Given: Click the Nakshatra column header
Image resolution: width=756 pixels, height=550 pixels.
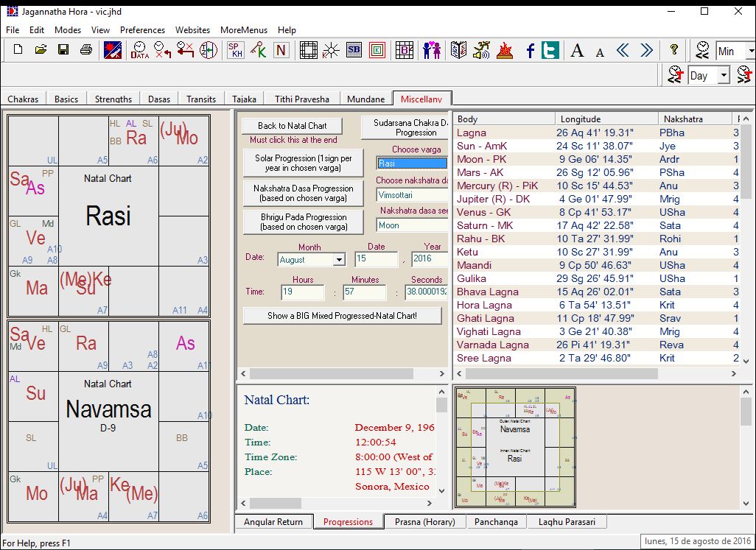Looking at the screenshot, I should point(695,119).
